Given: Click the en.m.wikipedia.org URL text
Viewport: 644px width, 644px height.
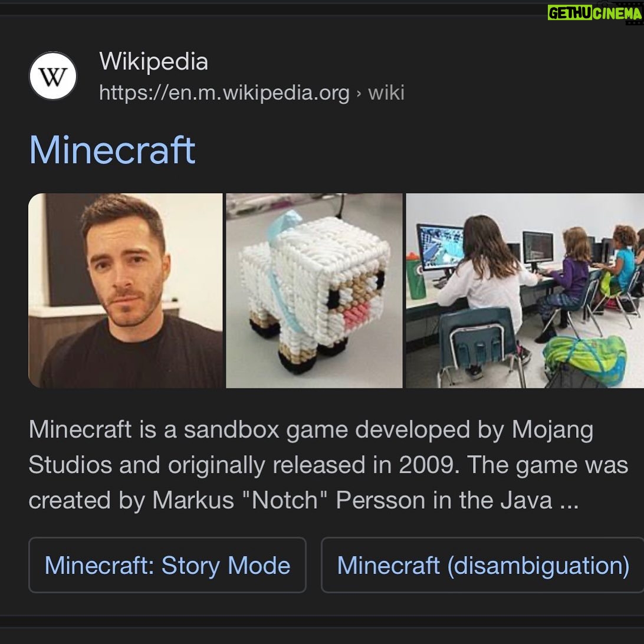Looking at the screenshot, I should point(224,93).
